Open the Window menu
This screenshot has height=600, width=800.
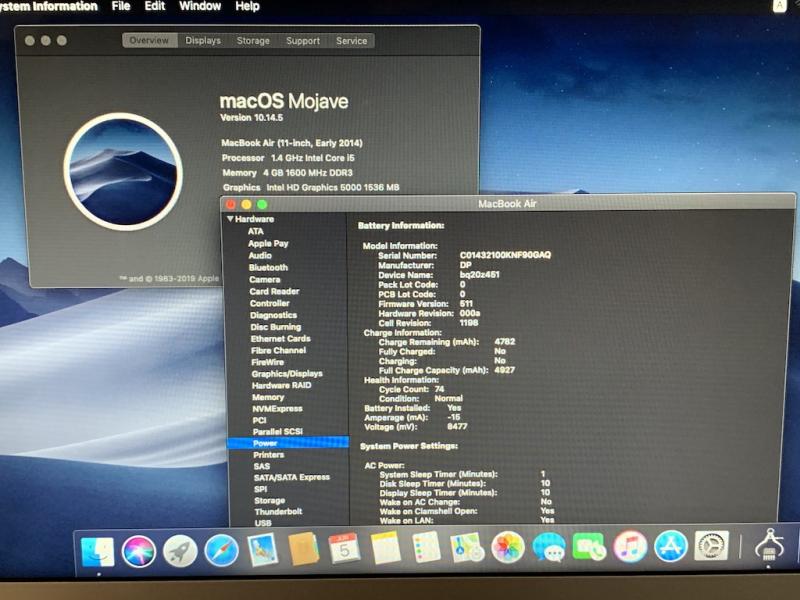point(200,6)
